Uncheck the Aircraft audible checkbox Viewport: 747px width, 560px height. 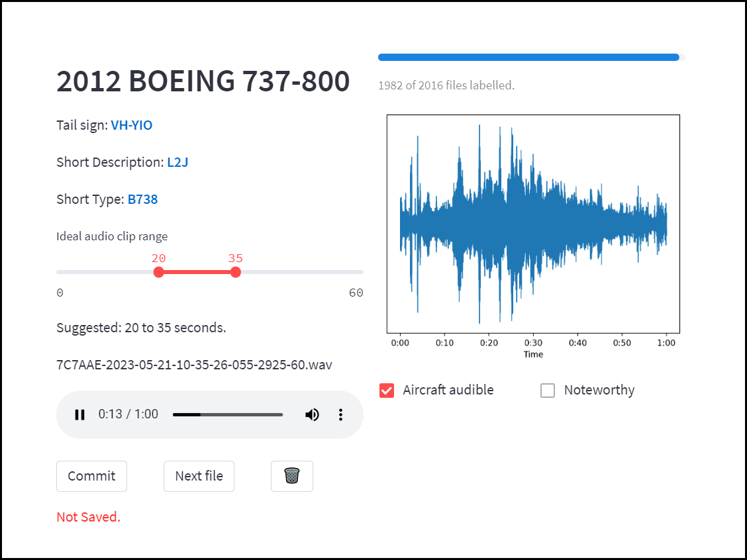pos(387,391)
